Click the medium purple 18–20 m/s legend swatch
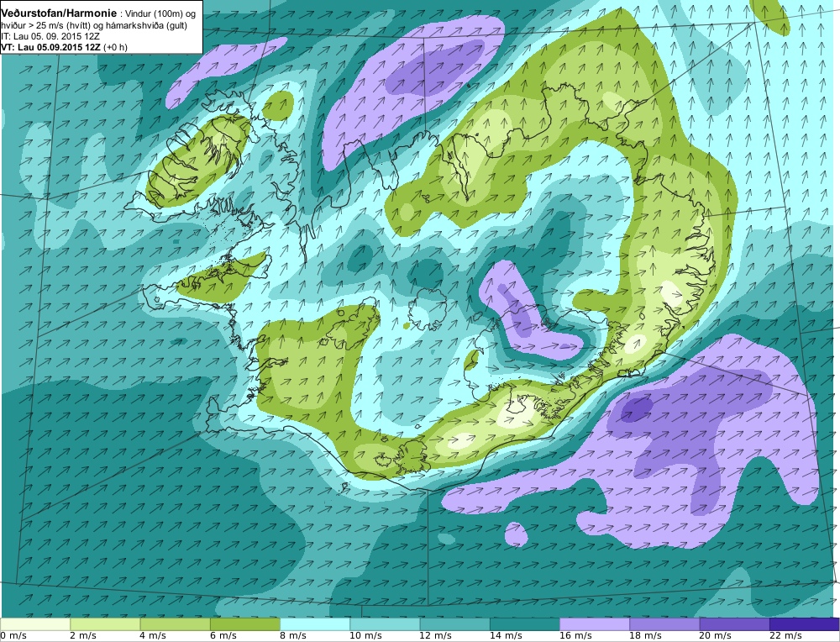 pos(664,624)
